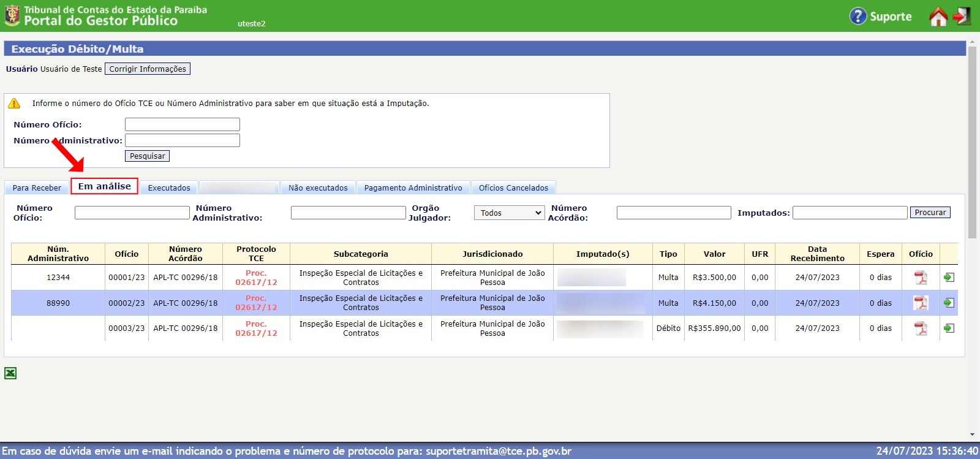
Task: Switch to the Para Receber tab
Action: (x=37, y=188)
